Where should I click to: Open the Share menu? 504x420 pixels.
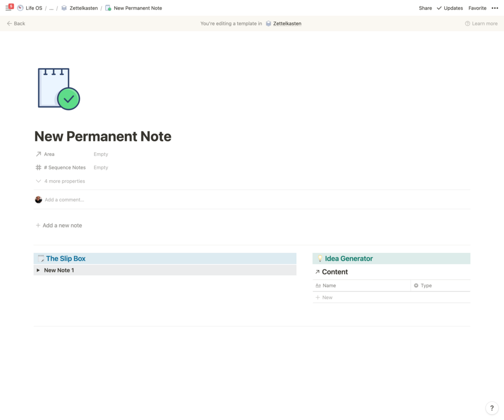[x=425, y=8]
